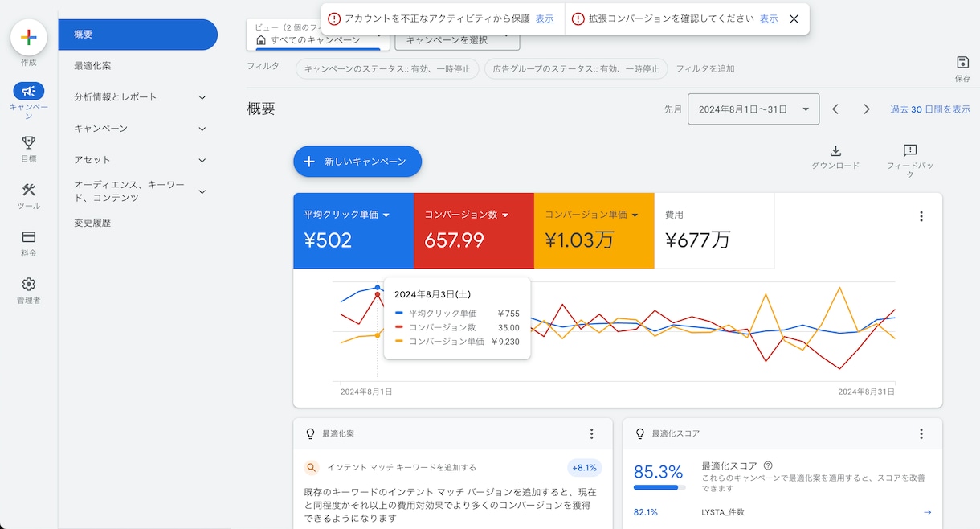
Task: Click the colorful plus 作成 button
Action: point(28,37)
